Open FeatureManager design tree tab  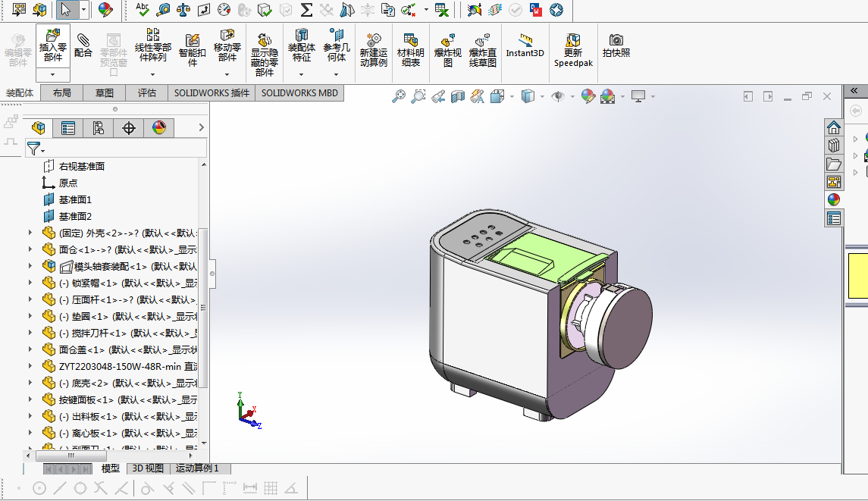(x=38, y=128)
